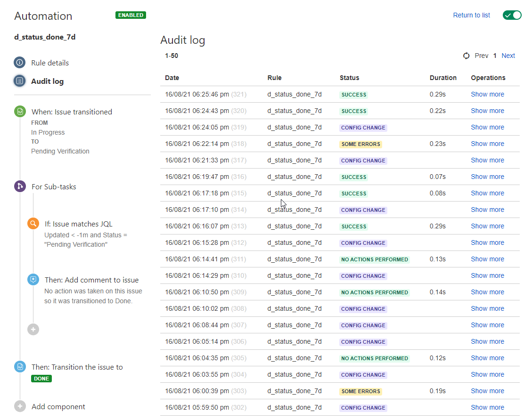Open the JQL condition magnifier icon
Screen dimensions: 532x420
(33, 223)
